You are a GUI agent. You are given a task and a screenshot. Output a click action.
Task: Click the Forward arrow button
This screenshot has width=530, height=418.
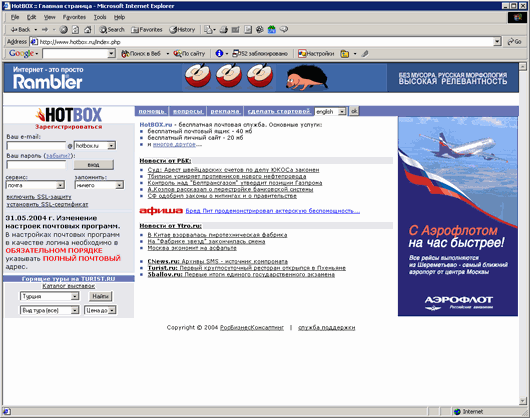click(45, 30)
